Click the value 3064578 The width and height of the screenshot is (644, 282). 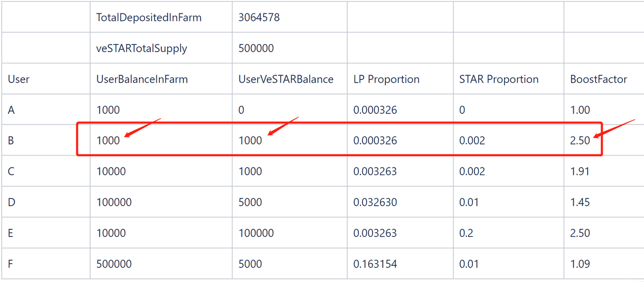259,17
